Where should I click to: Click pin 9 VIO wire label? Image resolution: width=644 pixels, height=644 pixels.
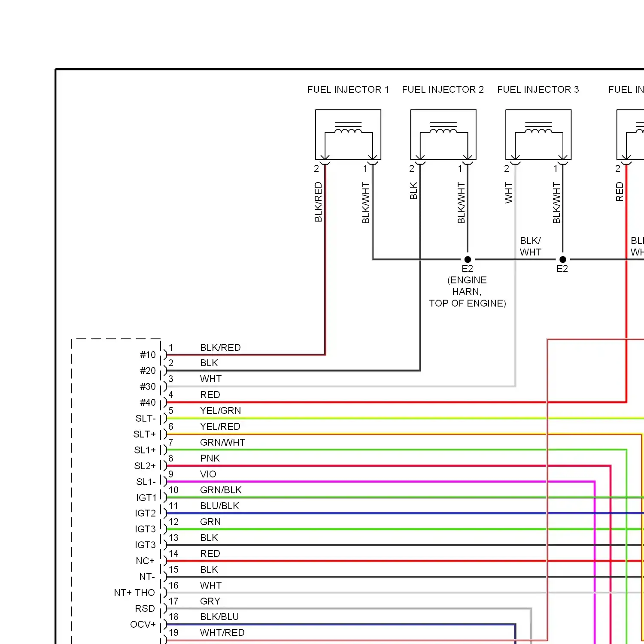[x=208, y=474]
